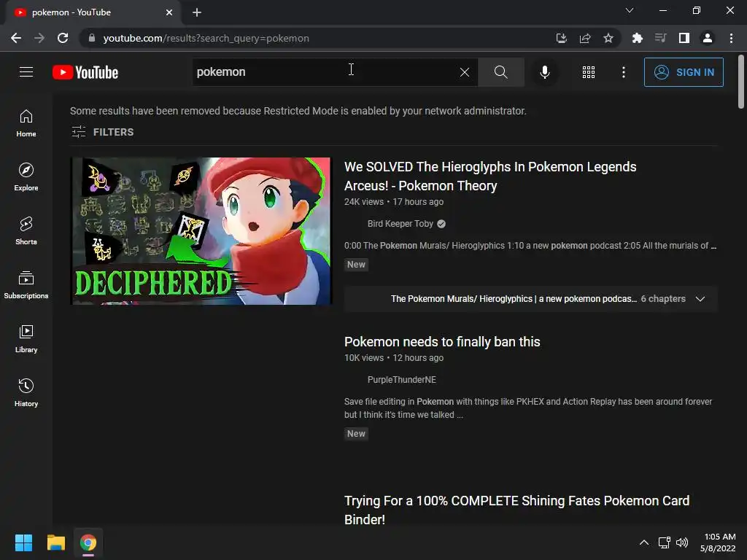The image size is (747, 560).
Task: View site information via the lock icon
Action: (x=92, y=38)
